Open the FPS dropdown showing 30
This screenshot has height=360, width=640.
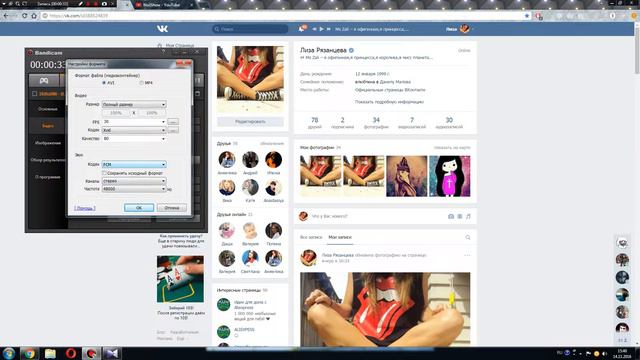click(134, 122)
